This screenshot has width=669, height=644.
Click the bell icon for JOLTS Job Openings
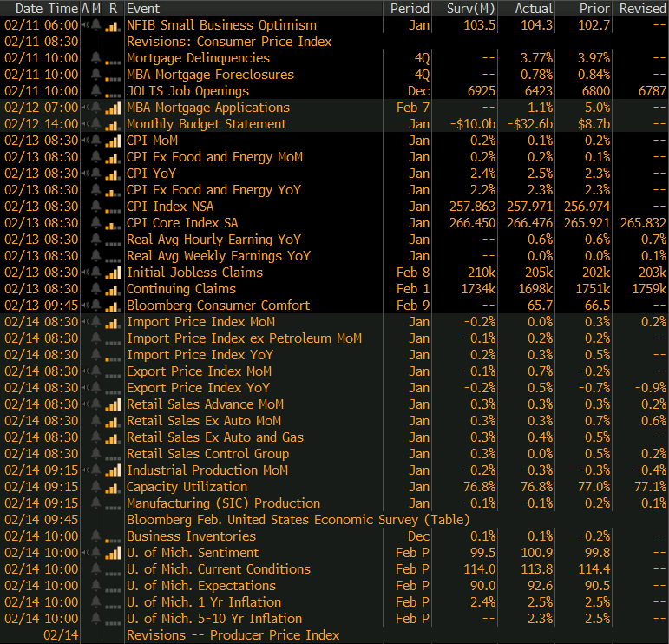(95, 91)
